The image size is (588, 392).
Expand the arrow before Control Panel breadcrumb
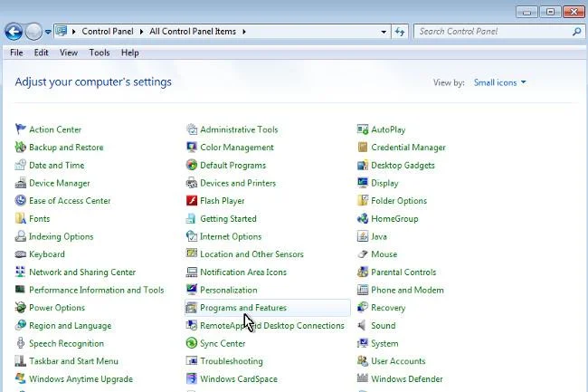point(74,32)
